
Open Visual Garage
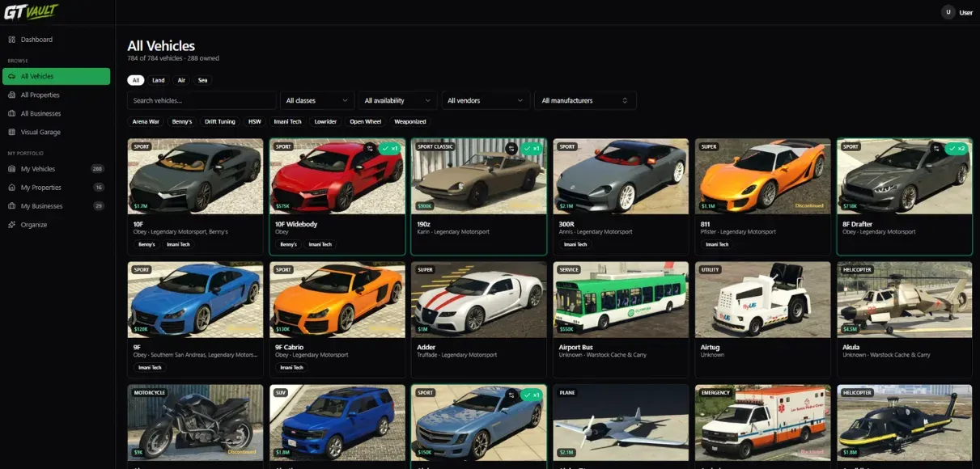56,132
